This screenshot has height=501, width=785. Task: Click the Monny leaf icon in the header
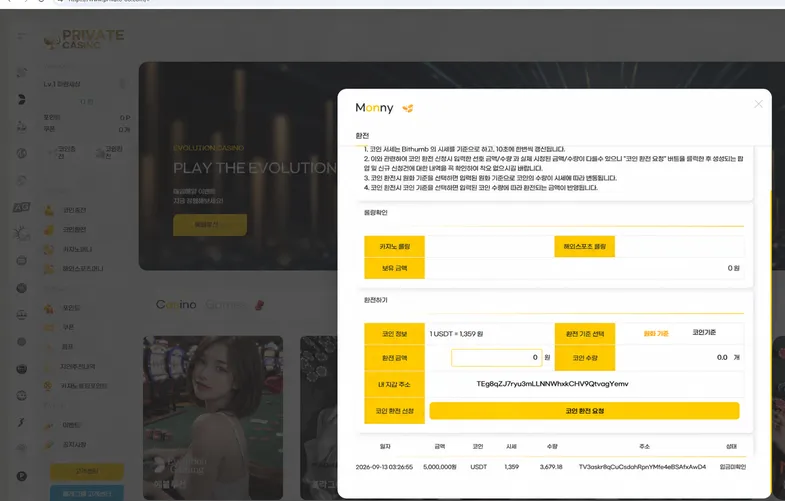pyautogui.click(x=408, y=108)
